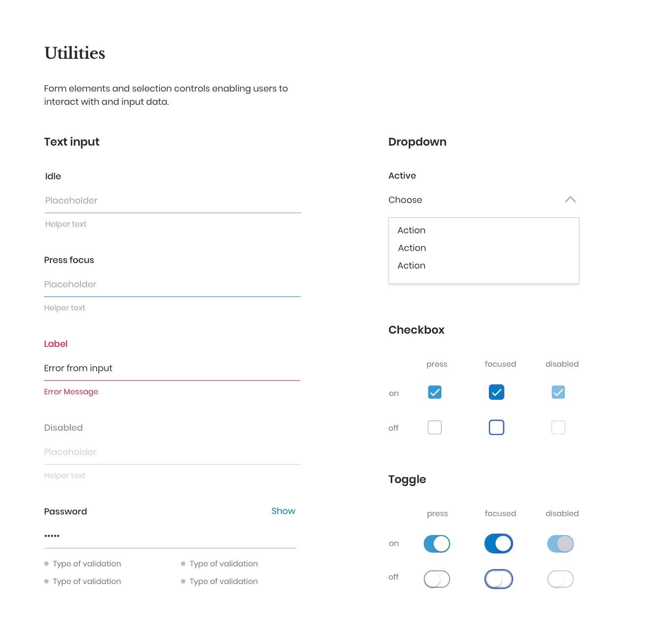Click the Password field label

(66, 511)
